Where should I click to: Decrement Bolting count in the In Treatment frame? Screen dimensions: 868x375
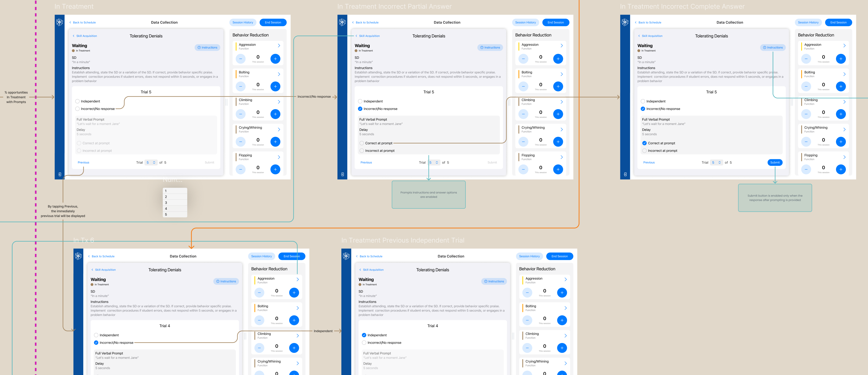click(x=241, y=86)
